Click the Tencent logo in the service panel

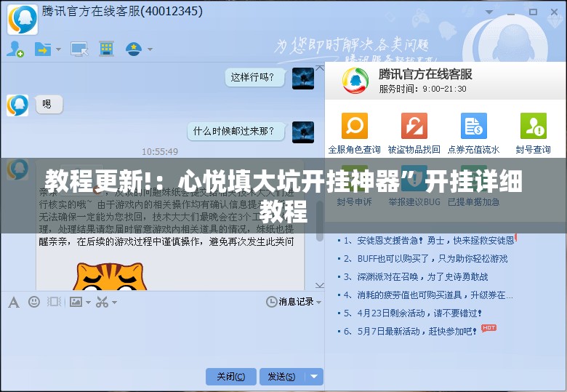[x=355, y=80]
